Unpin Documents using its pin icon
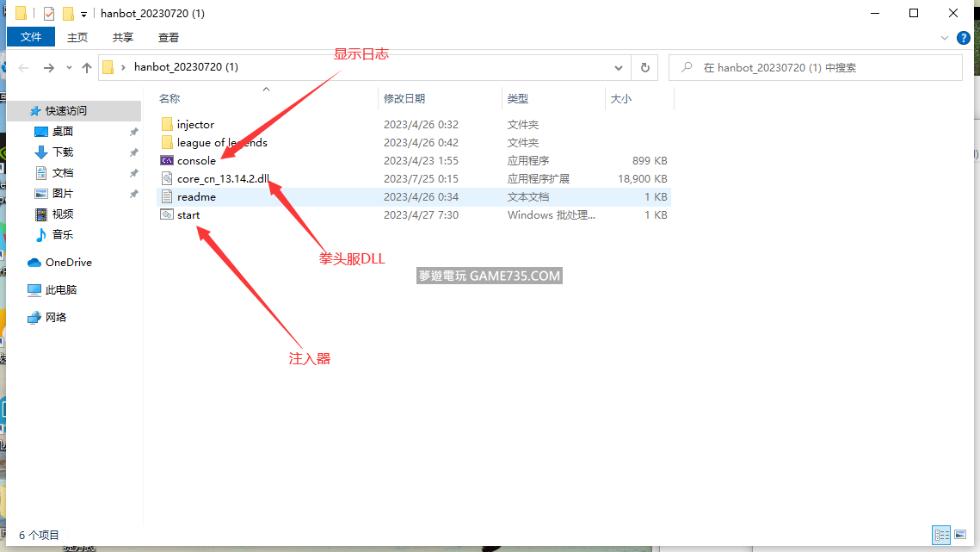The height and width of the screenshot is (552, 980). click(133, 173)
